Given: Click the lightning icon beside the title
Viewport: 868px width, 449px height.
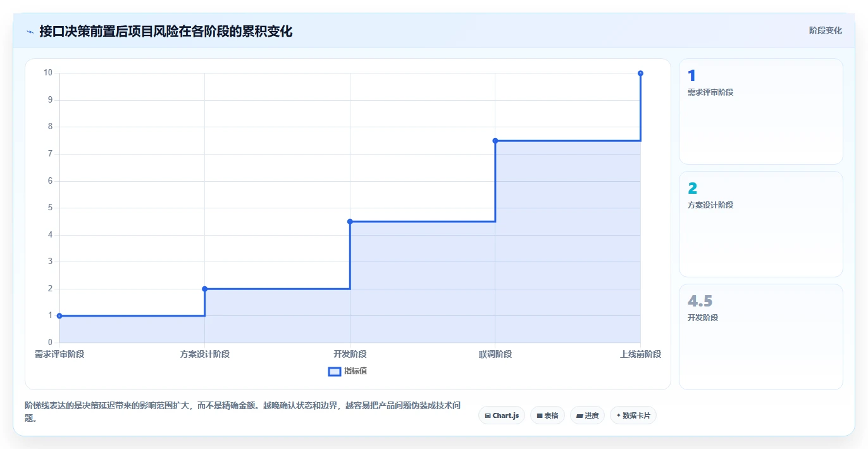Looking at the screenshot, I should (x=30, y=31).
